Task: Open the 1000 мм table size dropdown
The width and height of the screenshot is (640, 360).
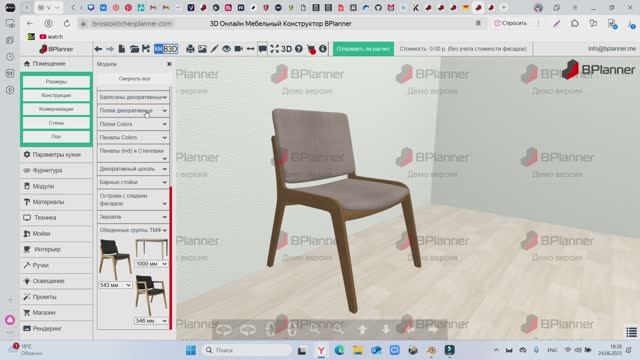Action: click(151, 264)
